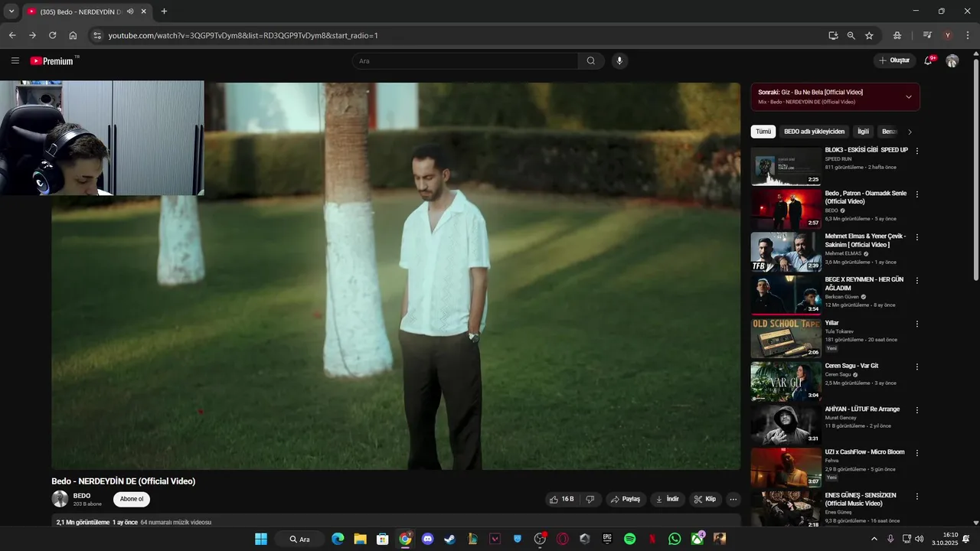Open the Yıllar Old School Tape thumbnail

tap(786, 338)
